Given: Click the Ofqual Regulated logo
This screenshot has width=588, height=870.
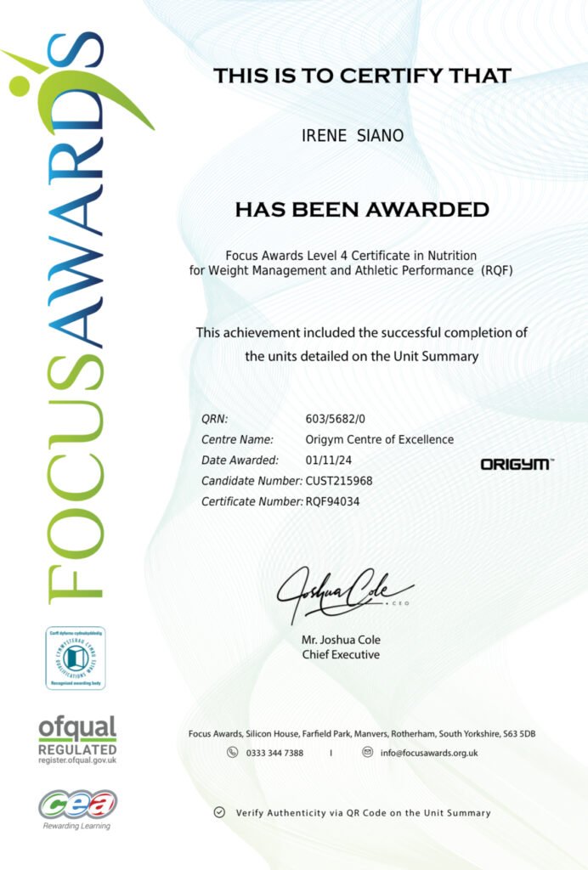Looking at the screenshot, I should point(77,741).
